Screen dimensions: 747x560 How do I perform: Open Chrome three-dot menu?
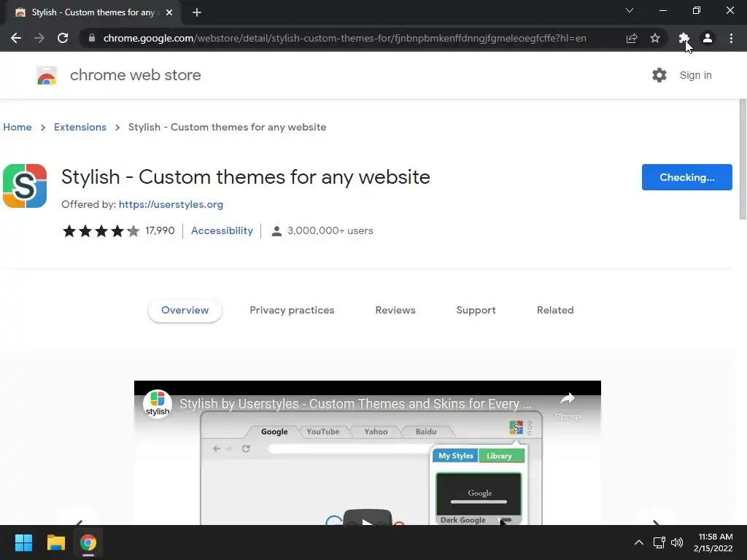tap(731, 38)
